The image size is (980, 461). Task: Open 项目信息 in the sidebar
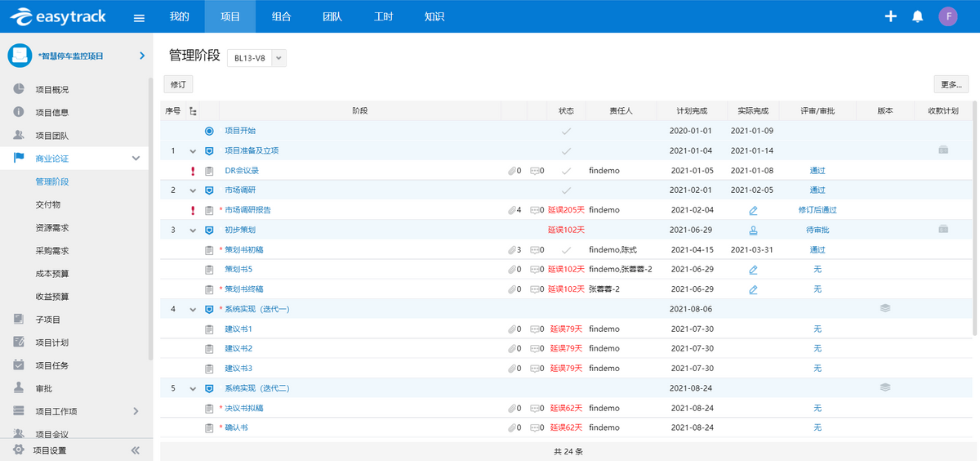click(52, 113)
